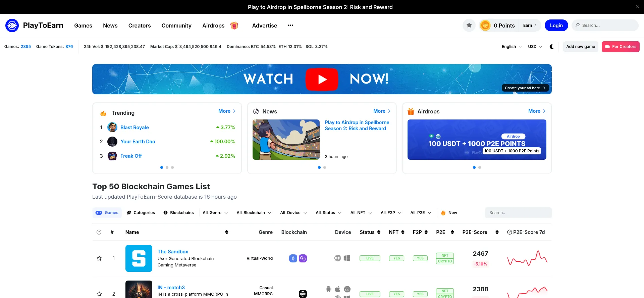Click the gold points coin icon
This screenshot has height=298, width=644.
pos(485,26)
